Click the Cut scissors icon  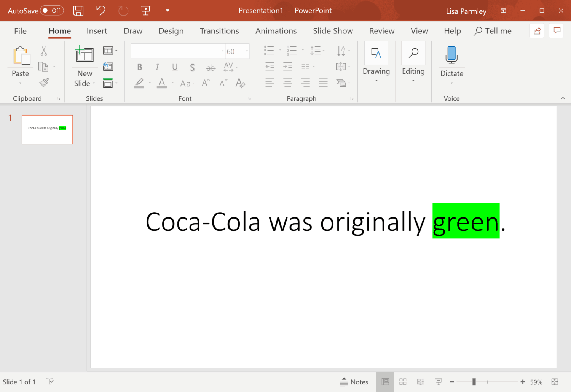pos(44,51)
